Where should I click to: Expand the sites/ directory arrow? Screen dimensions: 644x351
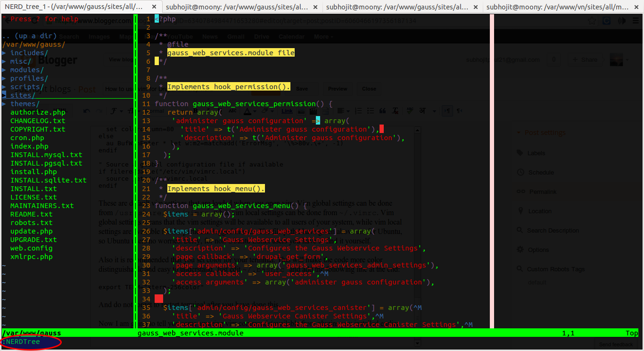coord(4,95)
